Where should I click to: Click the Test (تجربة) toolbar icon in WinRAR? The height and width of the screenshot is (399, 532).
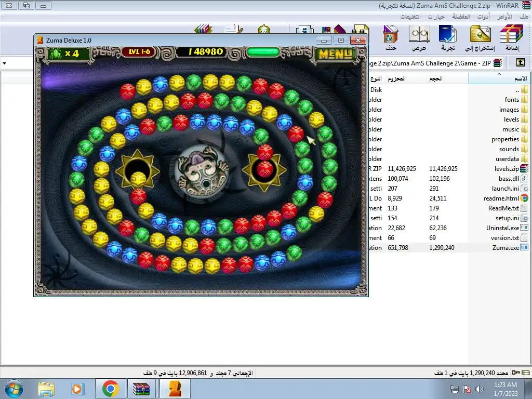[448, 37]
